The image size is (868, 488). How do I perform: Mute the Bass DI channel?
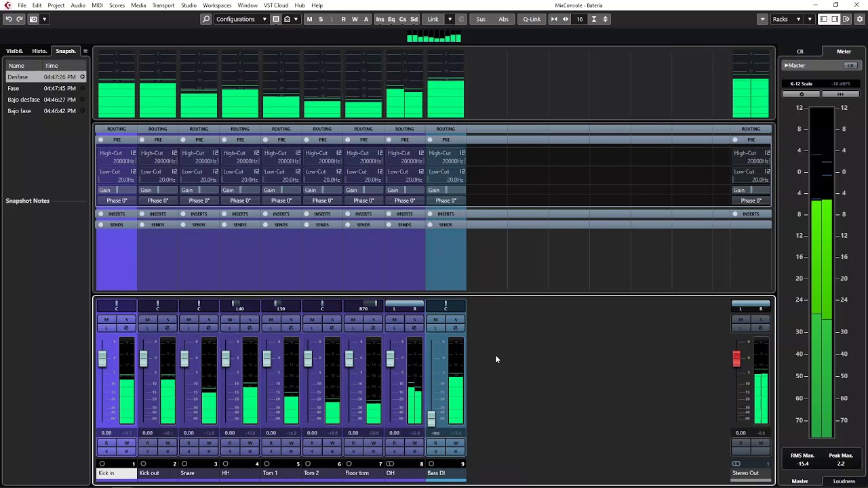pyautogui.click(x=435, y=319)
